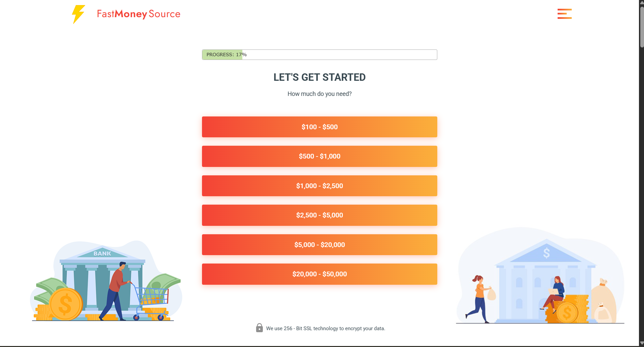The width and height of the screenshot is (644, 347).
Task: Click the 'How much do you need?' text
Action: 319,94
